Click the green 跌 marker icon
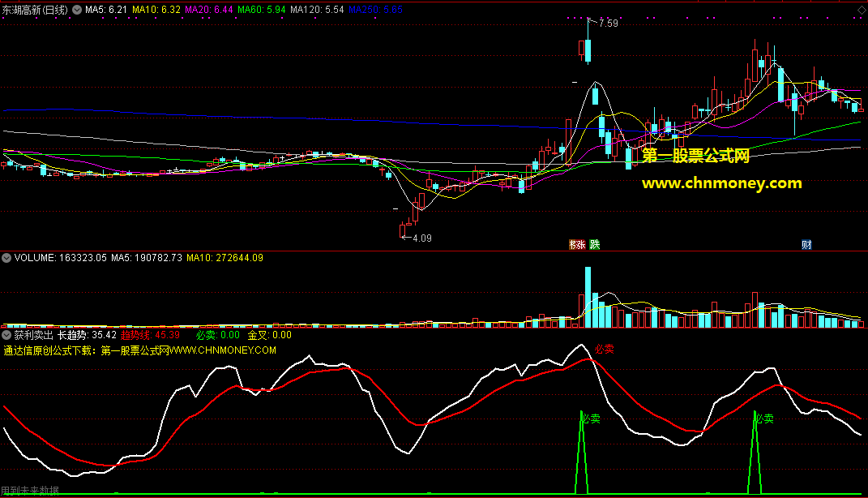Screen dimensions: 868x498 coord(595,244)
